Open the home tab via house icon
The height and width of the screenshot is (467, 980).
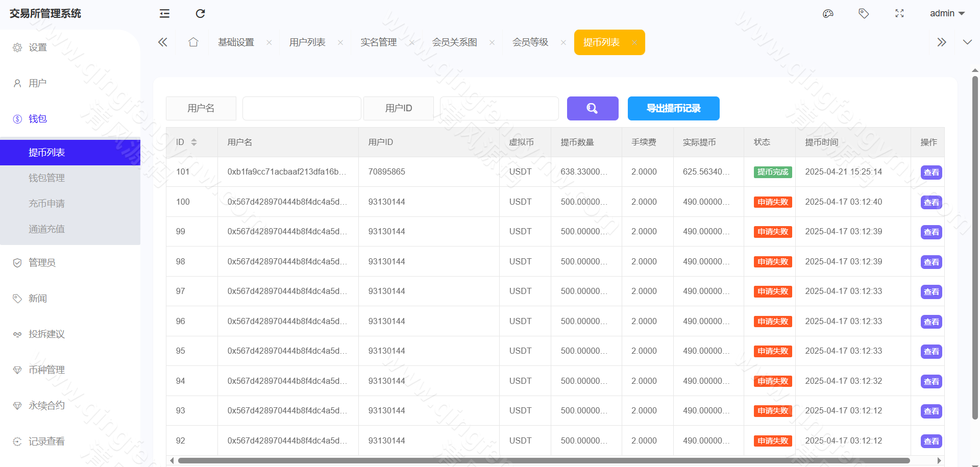pyautogui.click(x=193, y=42)
